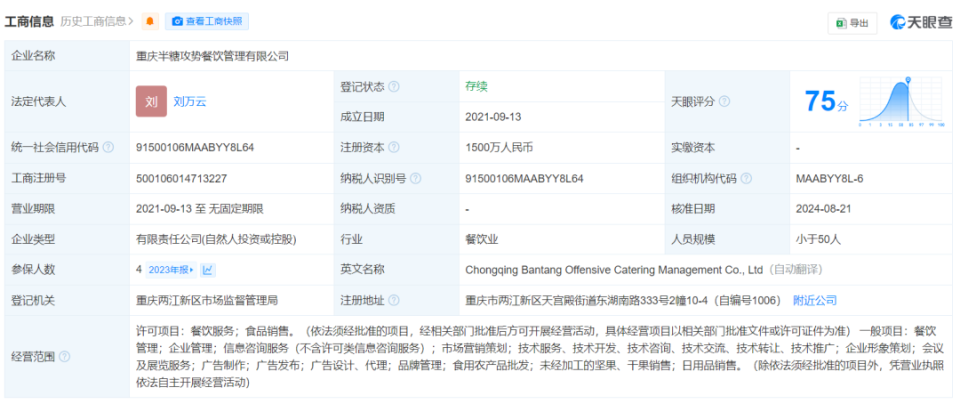Click help icon beside 天眼评分
The width and height of the screenshot is (960, 412).
click(x=724, y=102)
